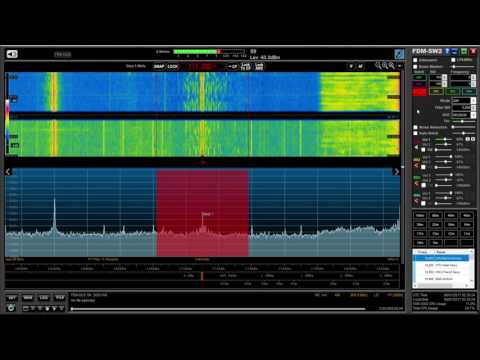
Task: Shift the spectrum right with the right arrow
Action: point(396,172)
